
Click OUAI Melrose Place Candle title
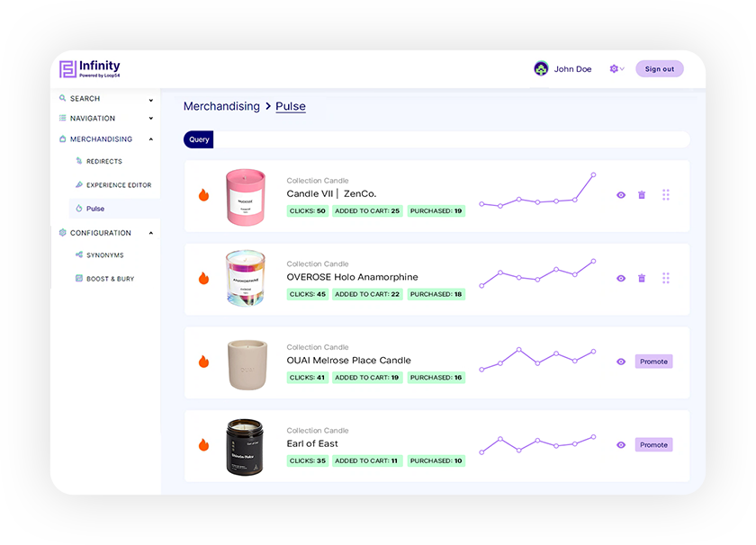point(348,361)
